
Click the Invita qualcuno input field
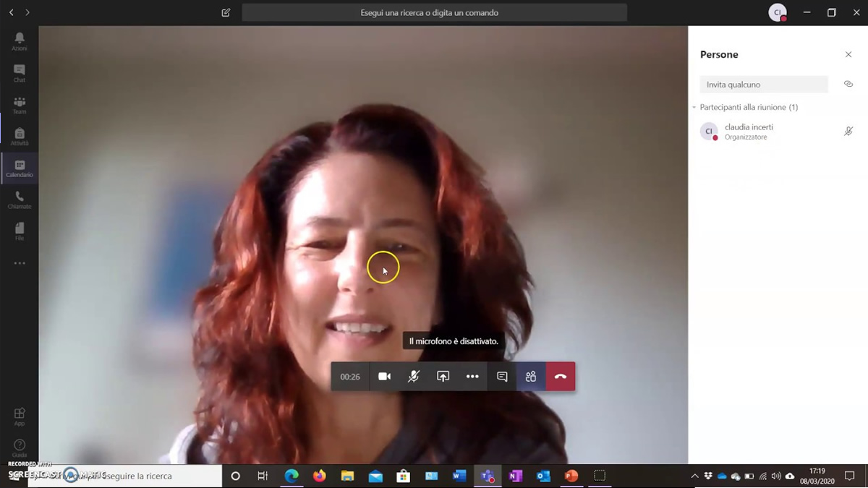[x=763, y=85]
